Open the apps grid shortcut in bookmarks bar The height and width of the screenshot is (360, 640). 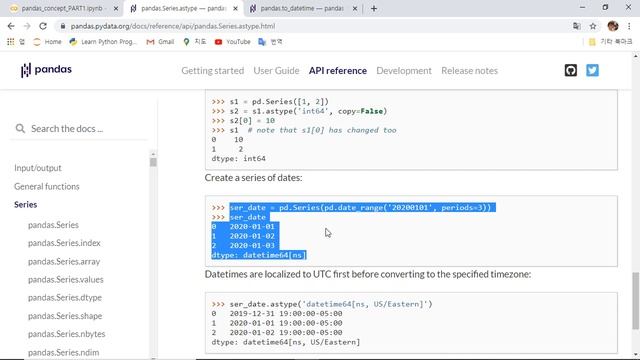click(11, 42)
